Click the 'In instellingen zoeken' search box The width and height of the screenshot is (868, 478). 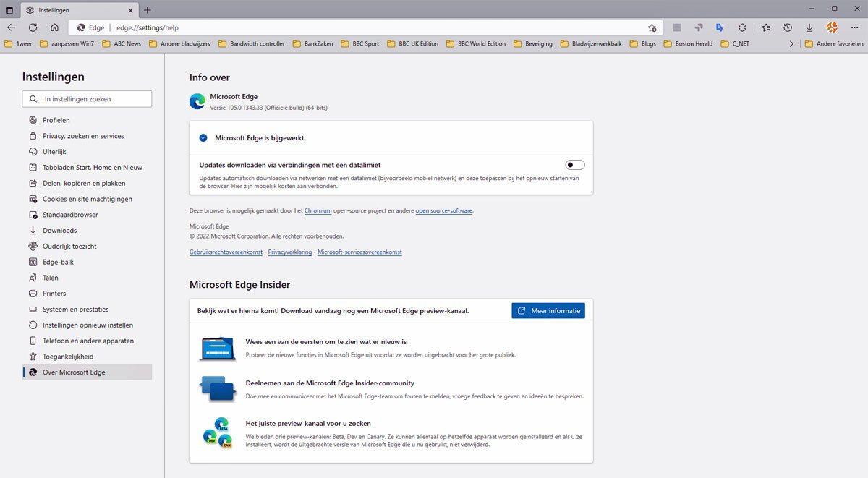click(87, 98)
